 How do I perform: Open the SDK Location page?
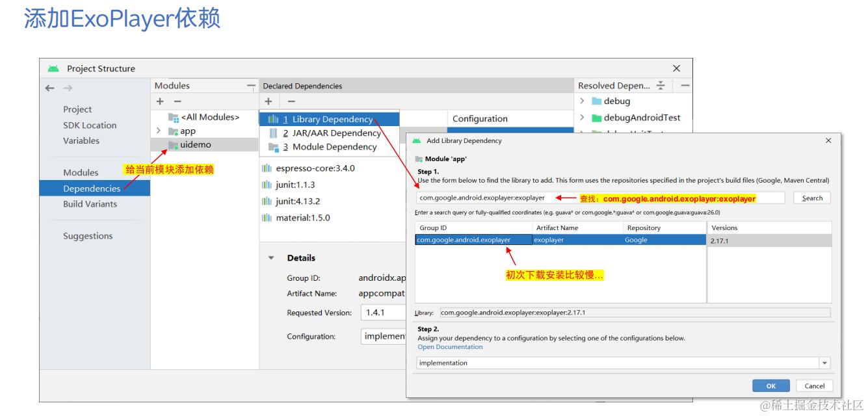tap(90, 125)
